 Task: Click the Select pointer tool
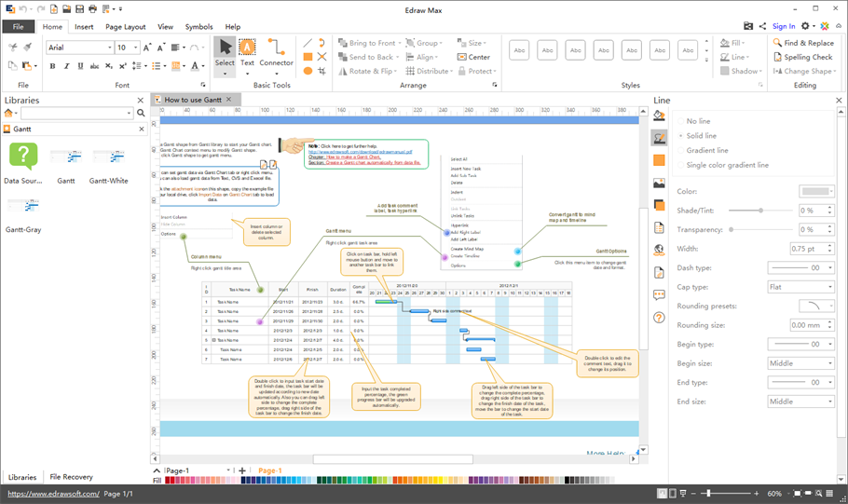[x=225, y=54]
